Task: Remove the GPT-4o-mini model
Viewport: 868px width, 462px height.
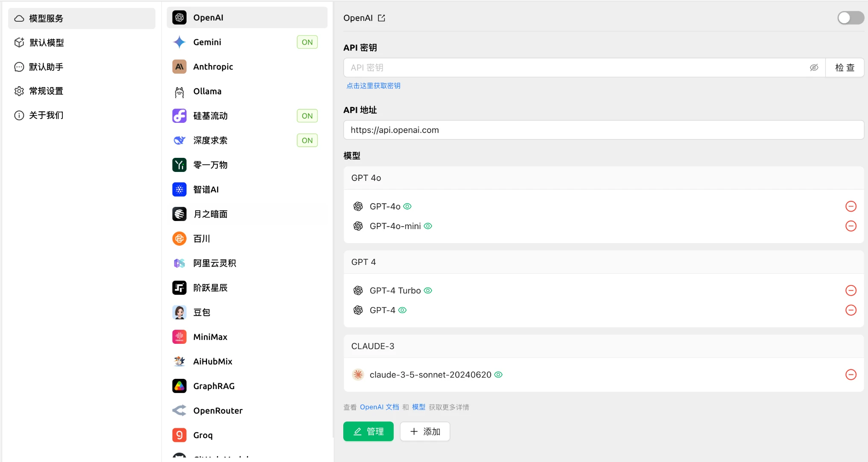Action: [850, 226]
